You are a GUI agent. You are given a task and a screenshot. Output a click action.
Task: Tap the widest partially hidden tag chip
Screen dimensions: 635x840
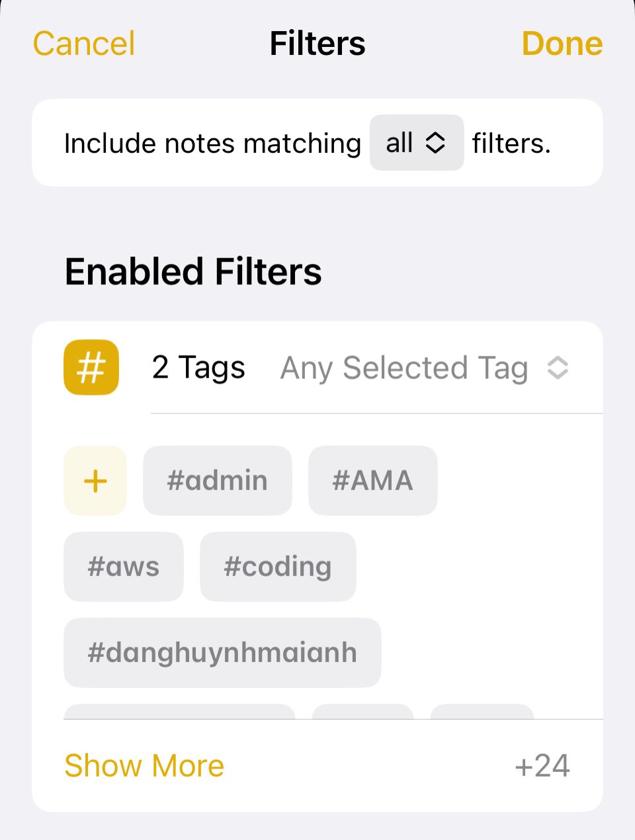tap(179, 712)
